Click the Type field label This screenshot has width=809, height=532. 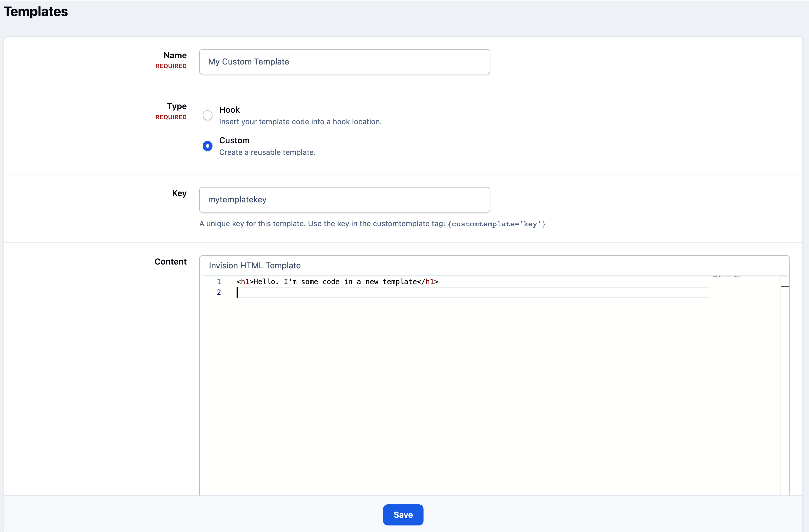(177, 106)
